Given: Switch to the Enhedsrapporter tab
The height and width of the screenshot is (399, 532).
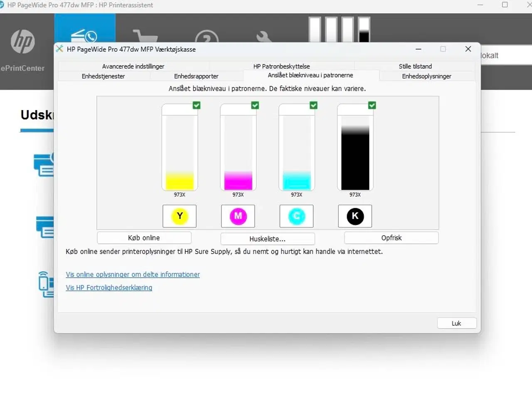Looking at the screenshot, I should pyautogui.click(x=196, y=76).
